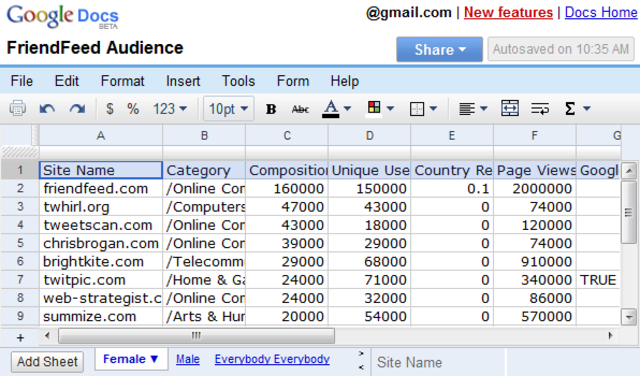
Task: Click the text color A icon
Action: point(331,109)
